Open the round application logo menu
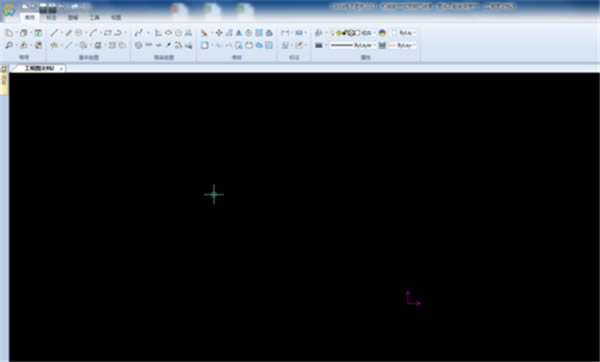 (8, 10)
